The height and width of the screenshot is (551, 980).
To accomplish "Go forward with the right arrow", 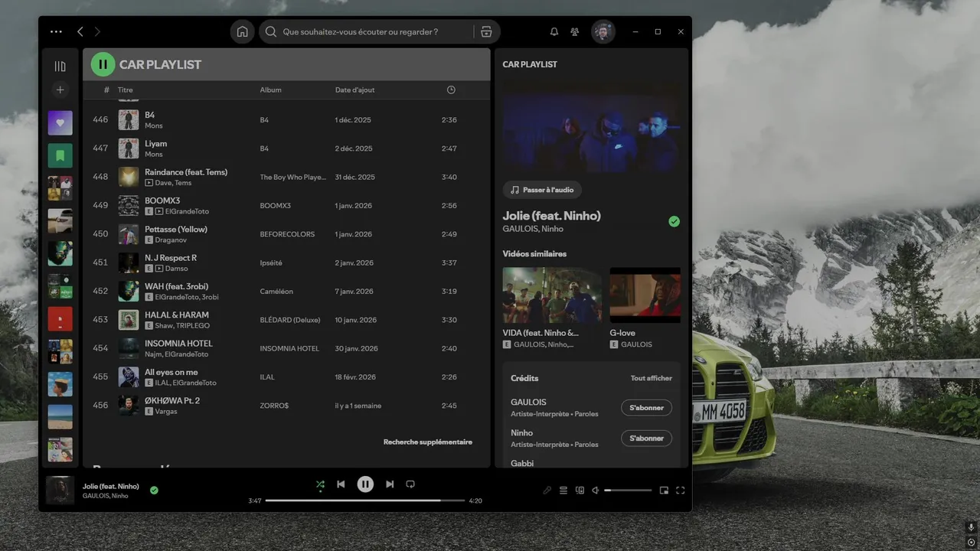I will [97, 31].
